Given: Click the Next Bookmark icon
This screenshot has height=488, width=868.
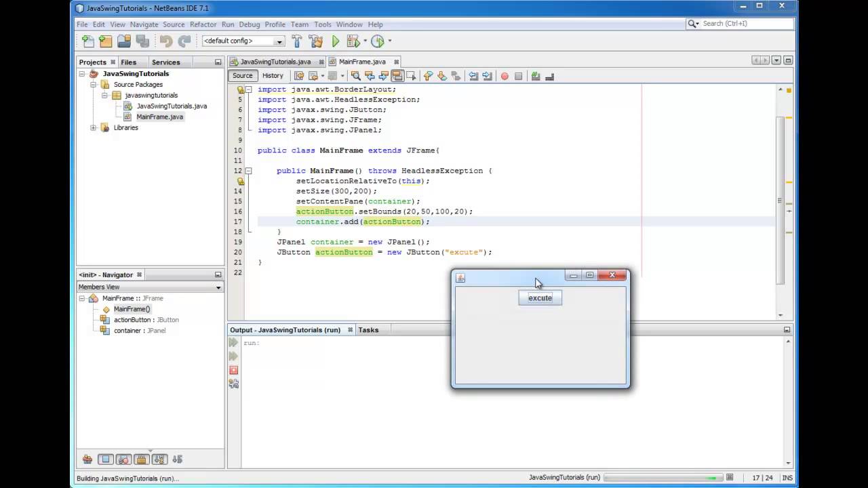Looking at the screenshot, I should (x=441, y=76).
